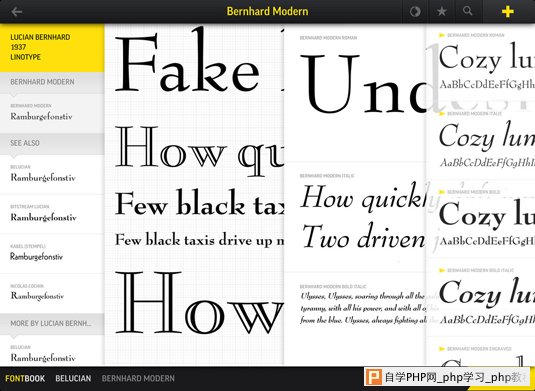Mark Bernhard Modern as favorite with star
Image resolution: width=535 pixels, height=391 pixels.
point(442,12)
